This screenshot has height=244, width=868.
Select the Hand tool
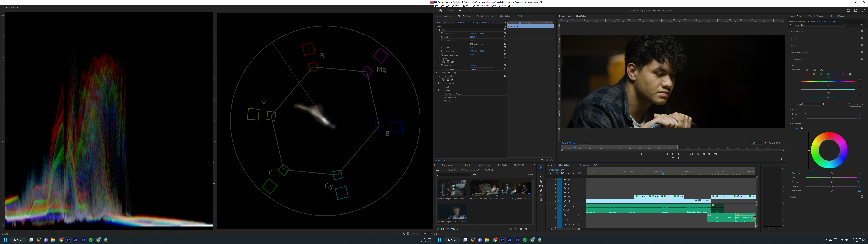[541, 200]
